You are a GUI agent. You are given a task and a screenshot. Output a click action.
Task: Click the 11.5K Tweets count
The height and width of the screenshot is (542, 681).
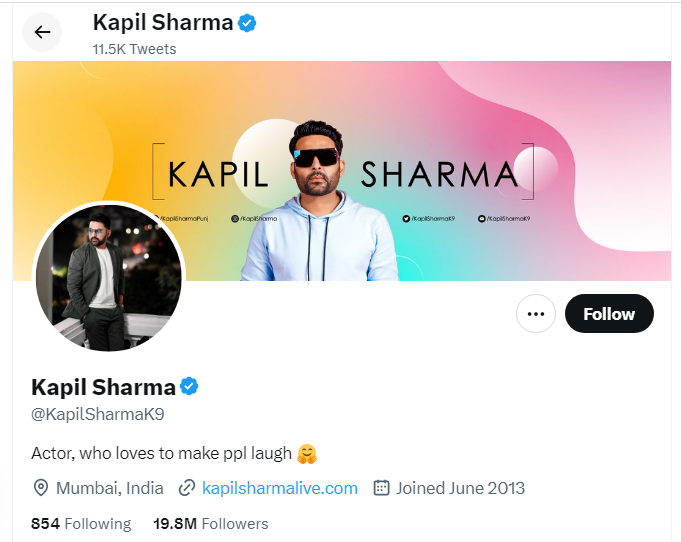(x=134, y=49)
